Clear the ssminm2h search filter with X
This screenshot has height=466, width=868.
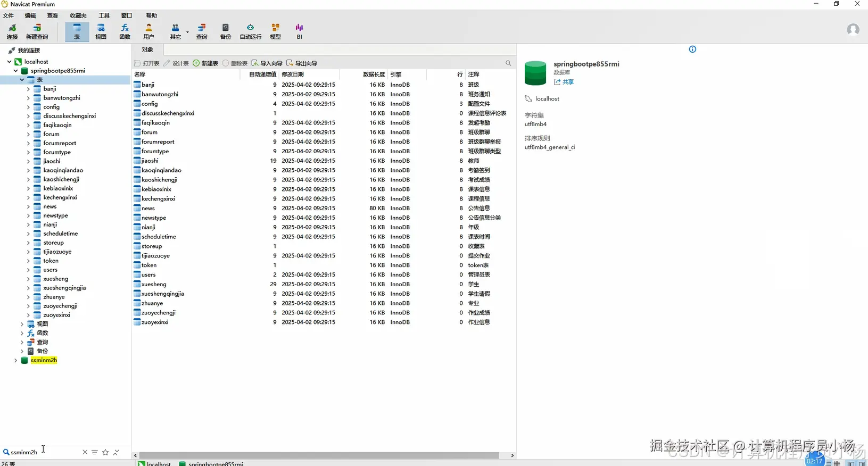85,452
